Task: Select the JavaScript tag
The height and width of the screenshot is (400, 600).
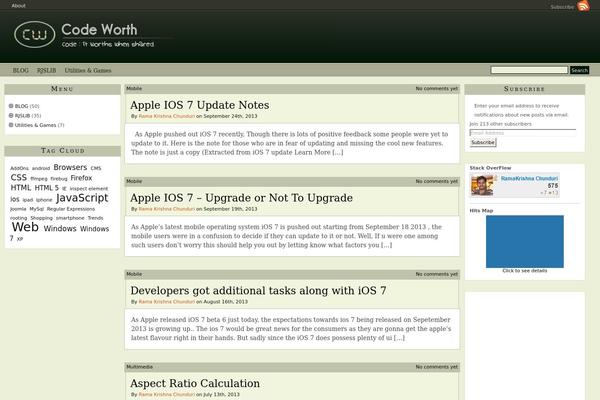Action: click(82, 198)
